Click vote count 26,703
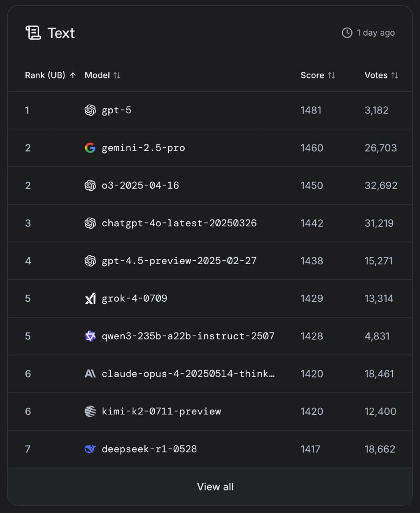 381,148
